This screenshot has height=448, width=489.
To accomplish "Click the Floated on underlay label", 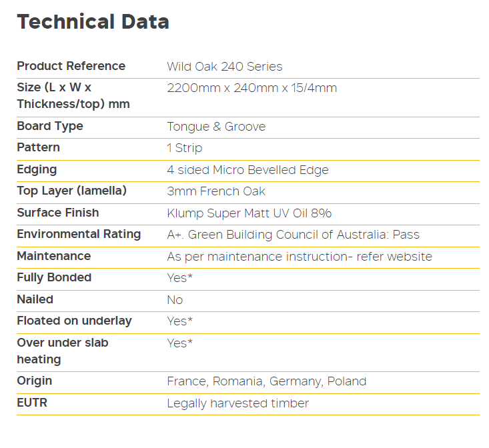I will [74, 321].
